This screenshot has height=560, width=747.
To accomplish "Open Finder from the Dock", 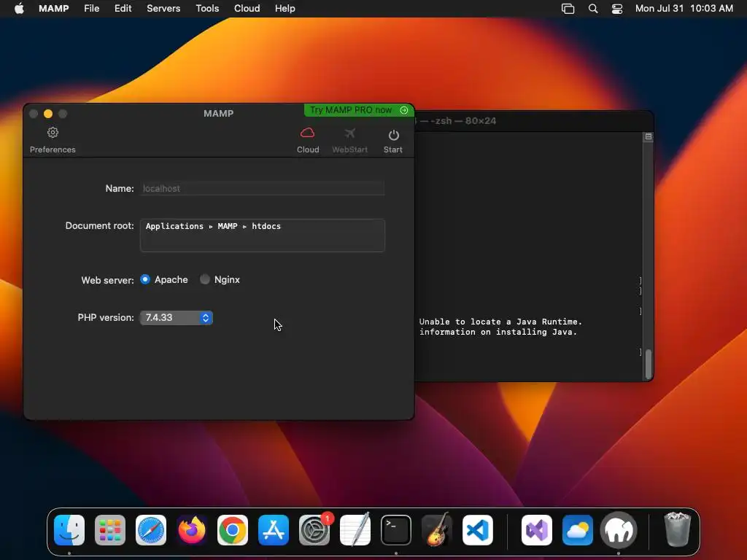I will tap(69, 530).
